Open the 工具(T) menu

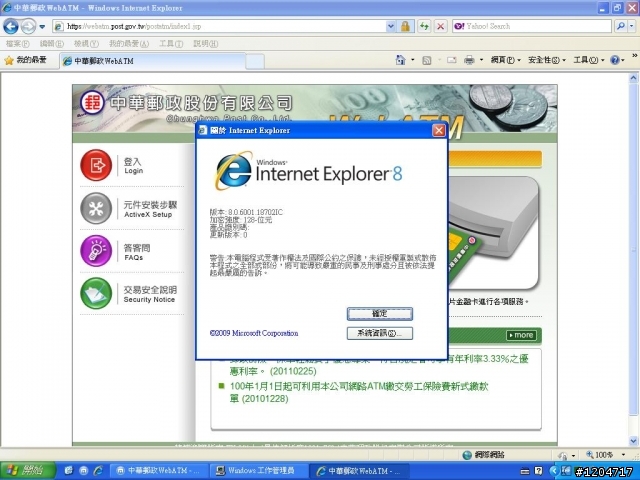(171, 43)
